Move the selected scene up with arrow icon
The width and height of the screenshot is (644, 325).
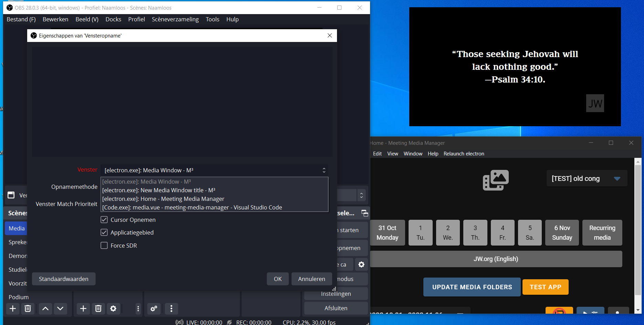pos(45,308)
